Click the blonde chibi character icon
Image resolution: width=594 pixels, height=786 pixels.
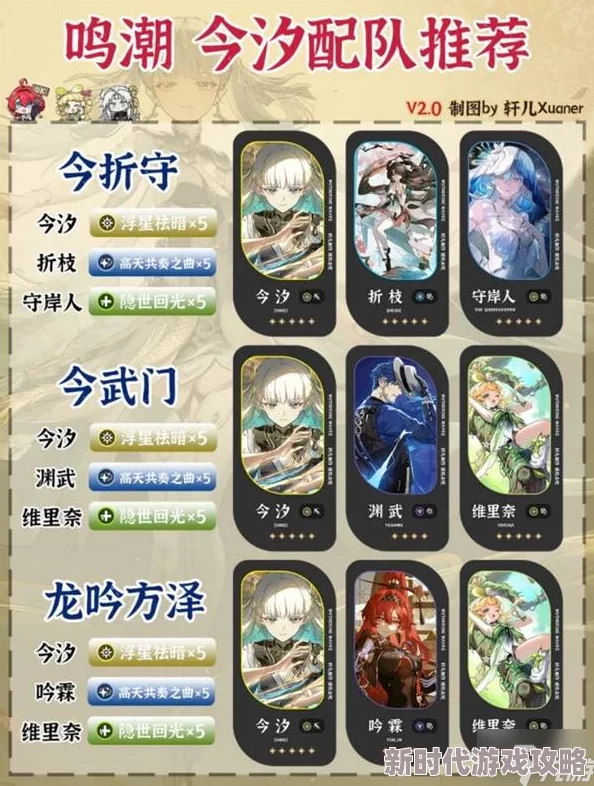pyautogui.click(x=73, y=103)
